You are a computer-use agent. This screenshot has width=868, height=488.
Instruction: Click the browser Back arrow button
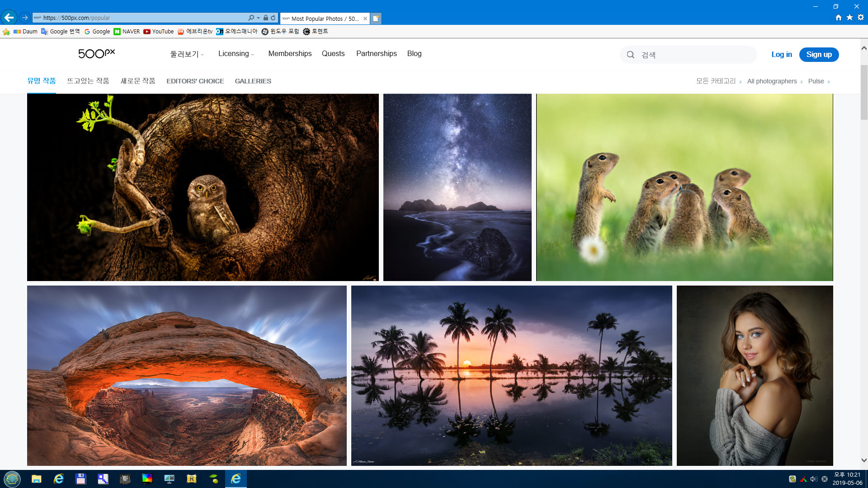click(9, 18)
